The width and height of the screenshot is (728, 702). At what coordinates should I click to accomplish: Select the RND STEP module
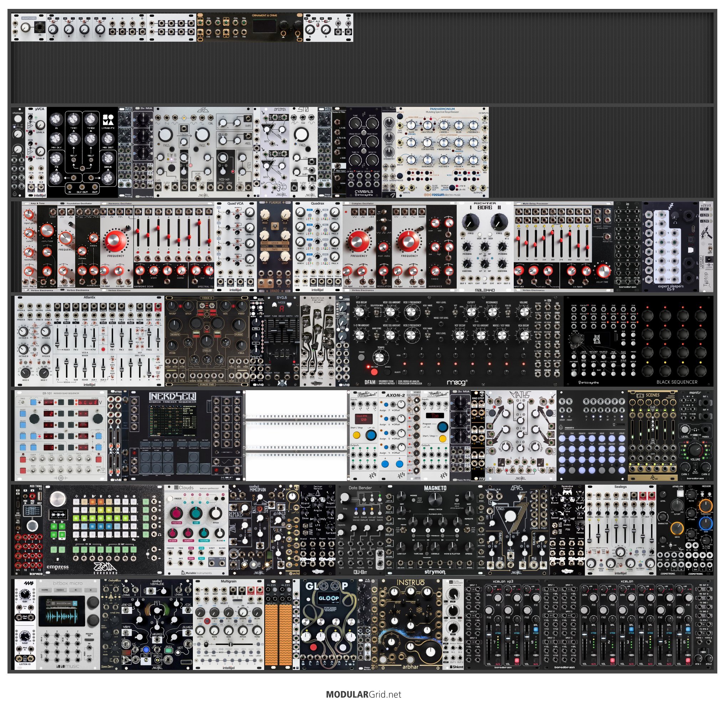[478, 435]
